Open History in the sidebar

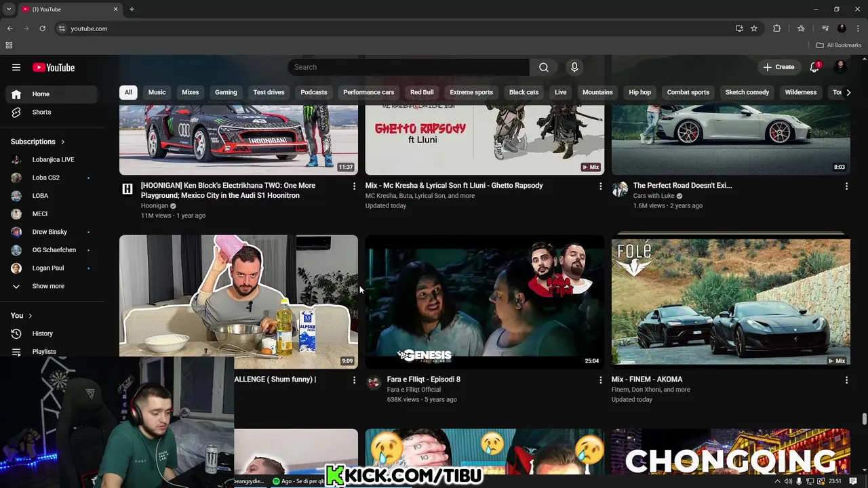52,333
